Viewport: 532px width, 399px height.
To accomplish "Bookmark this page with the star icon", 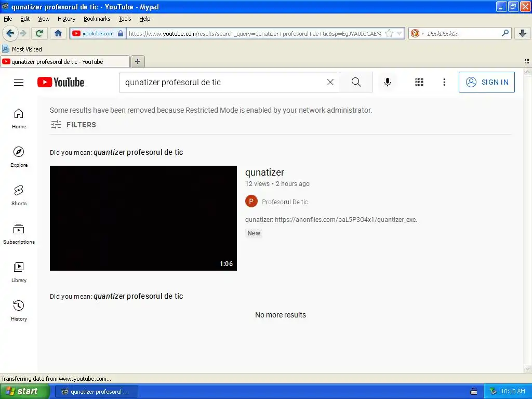I will (x=389, y=33).
